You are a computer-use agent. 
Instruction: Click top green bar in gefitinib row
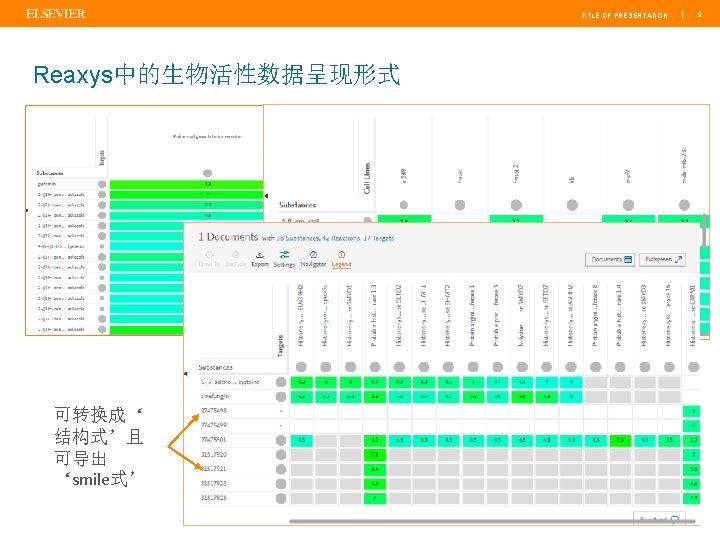click(x=186, y=184)
